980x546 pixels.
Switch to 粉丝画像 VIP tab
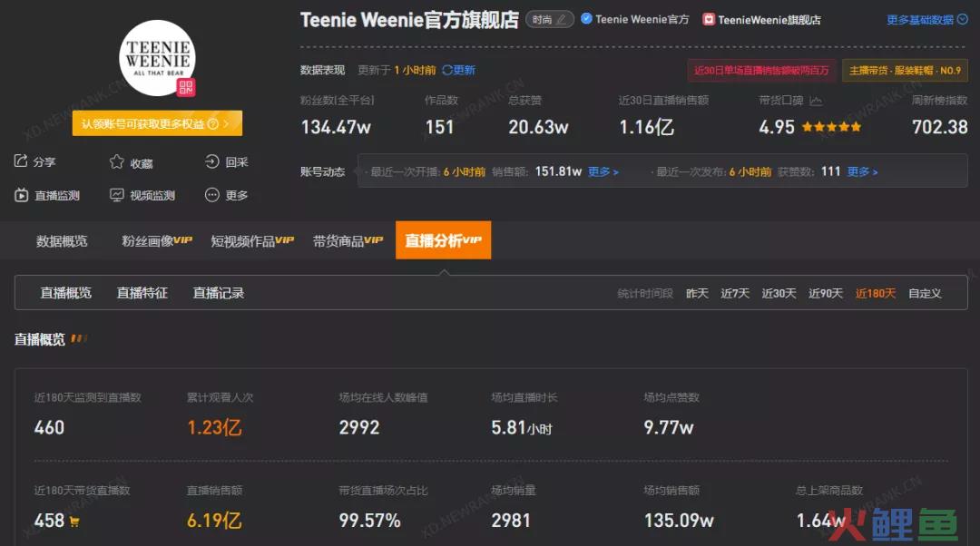click(157, 241)
